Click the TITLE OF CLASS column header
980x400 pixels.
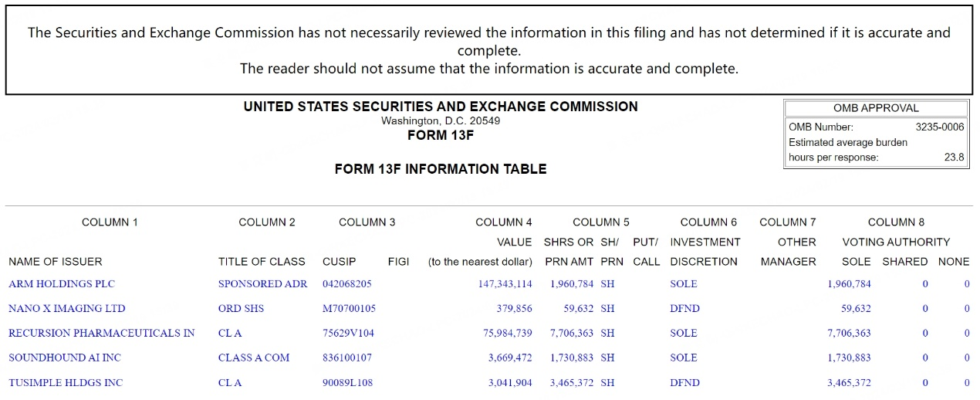(262, 261)
